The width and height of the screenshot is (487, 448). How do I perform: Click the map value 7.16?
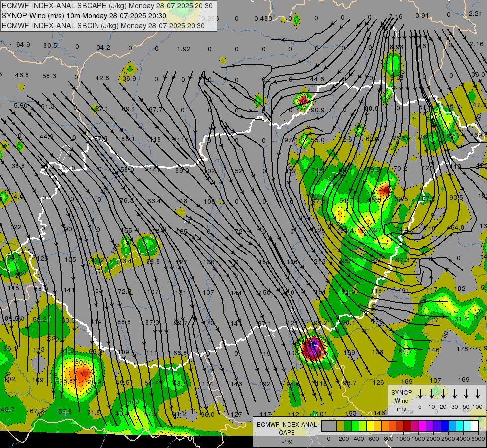coord(395,16)
